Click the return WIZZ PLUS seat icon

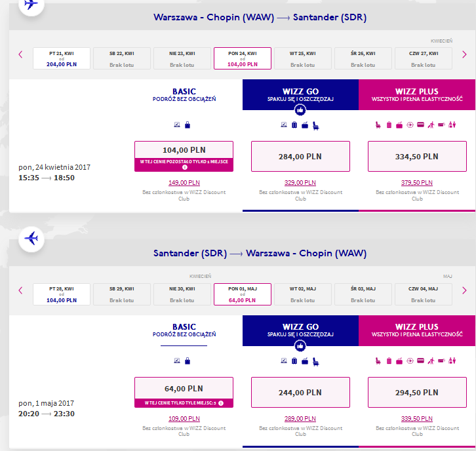[x=378, y=361]
